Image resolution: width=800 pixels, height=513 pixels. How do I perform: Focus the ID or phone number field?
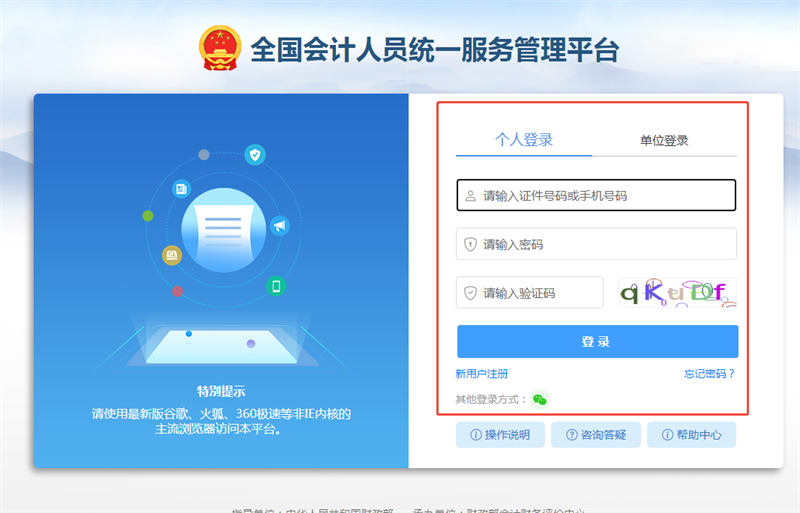(x=596, y=195)
